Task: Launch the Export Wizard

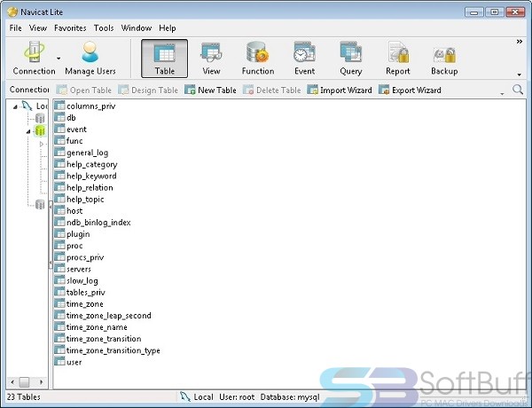Action: [x=410, y=90]
